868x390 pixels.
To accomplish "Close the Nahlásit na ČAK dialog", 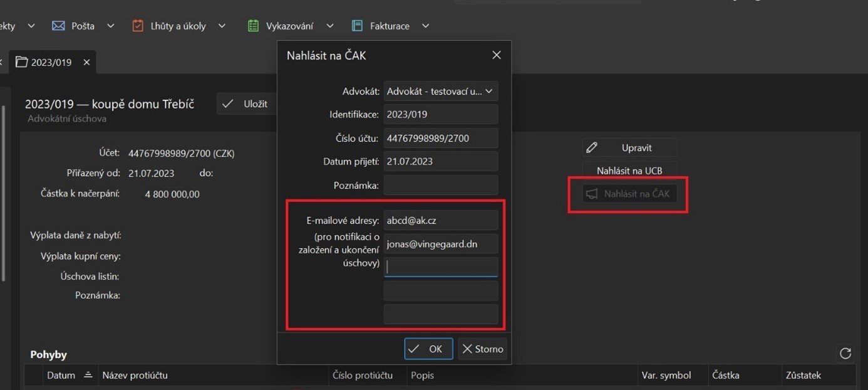I will point(496,55).
